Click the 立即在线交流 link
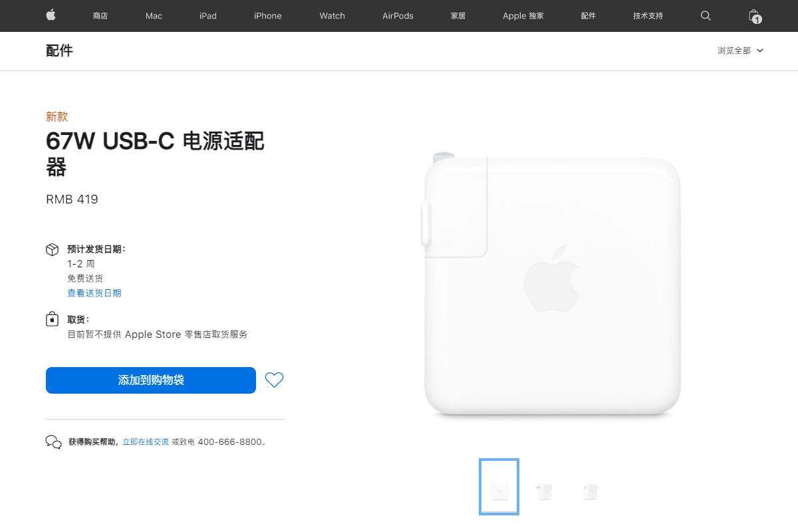 (x=145, y=442)
